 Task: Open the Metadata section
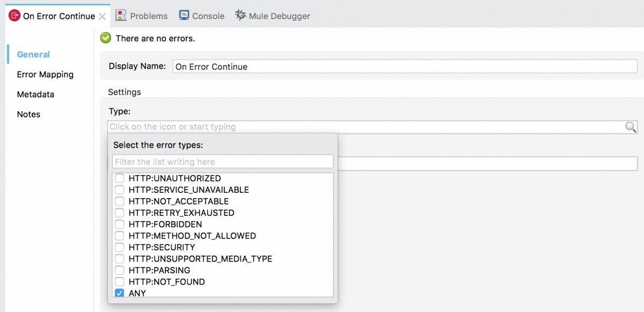pyautogui.click(x=35, y=94)
